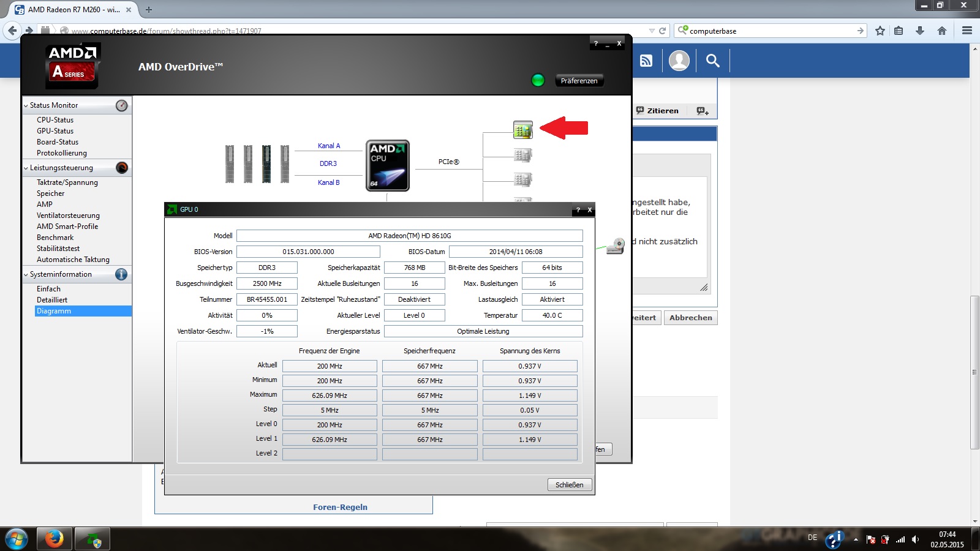
Task: Open the URL bar history dropdown
Action: [x=652, y=31]
